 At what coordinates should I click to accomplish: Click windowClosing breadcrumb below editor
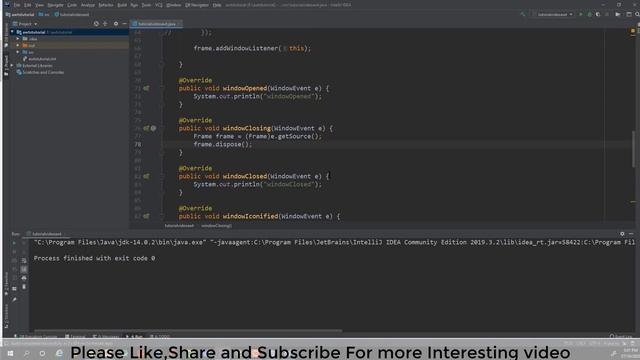coord(216,226)
